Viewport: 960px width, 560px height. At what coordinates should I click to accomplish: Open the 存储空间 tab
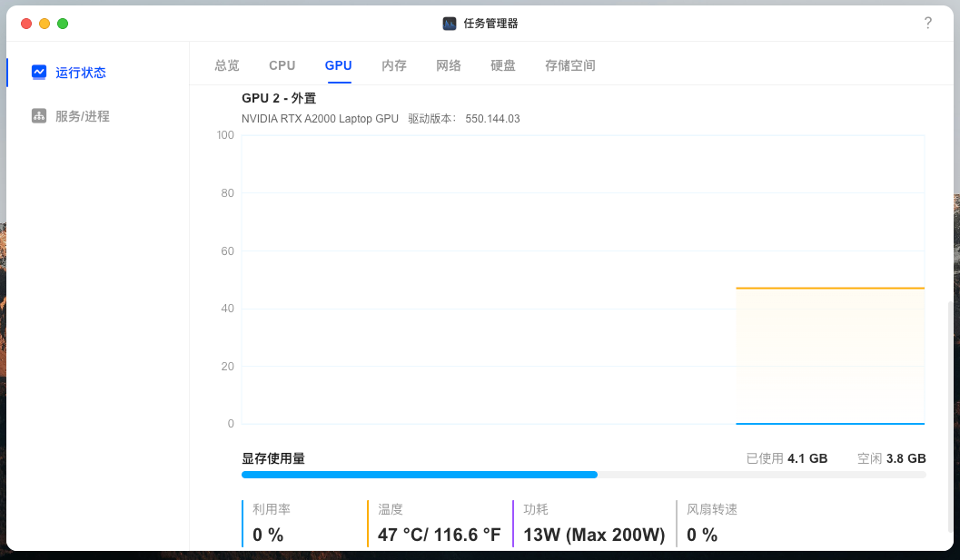(x=570, y=65)
